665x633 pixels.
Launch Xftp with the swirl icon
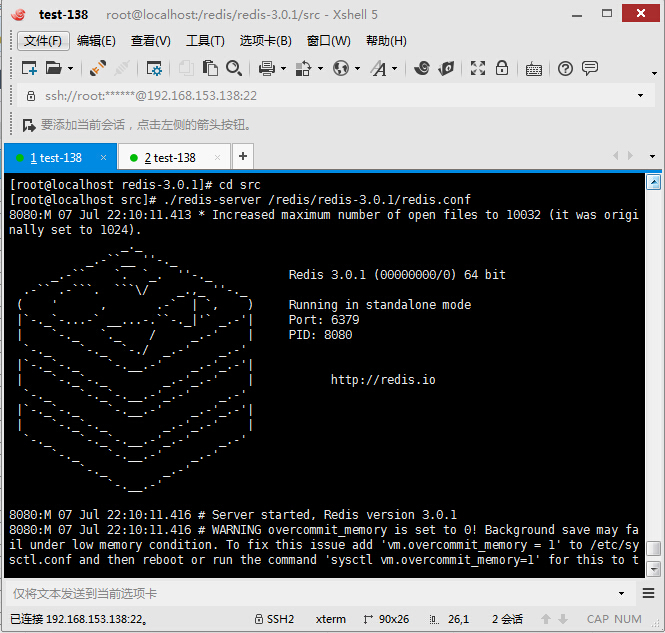[422, 68]
